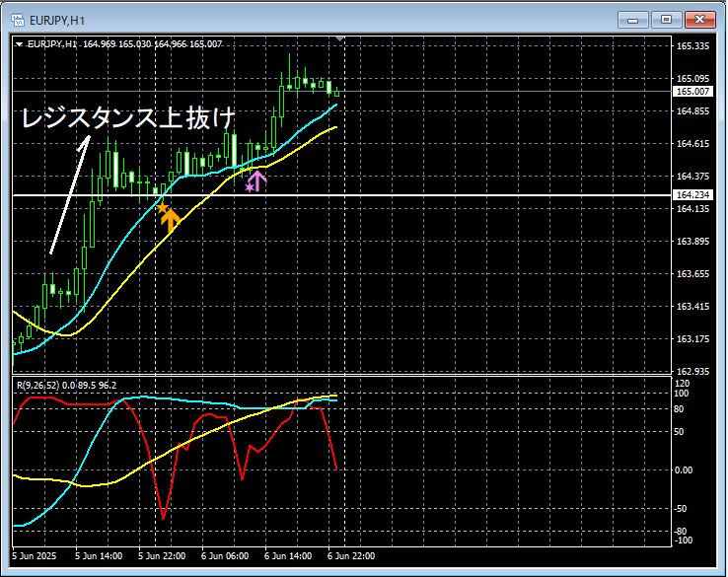Select the pink up arrow signal
Image resolution: width=728 pixels, height=577 pixels.
click(257, 181)
